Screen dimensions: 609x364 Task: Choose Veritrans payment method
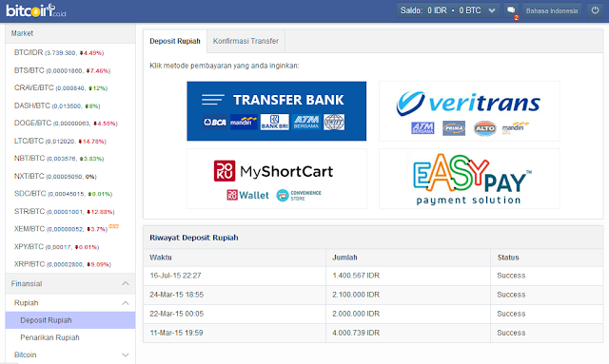click(x=469, y=111)
